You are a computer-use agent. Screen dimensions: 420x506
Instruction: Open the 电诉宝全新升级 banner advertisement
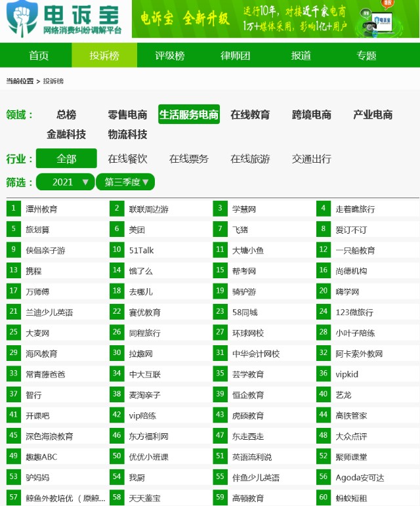[x=276, y=19]
